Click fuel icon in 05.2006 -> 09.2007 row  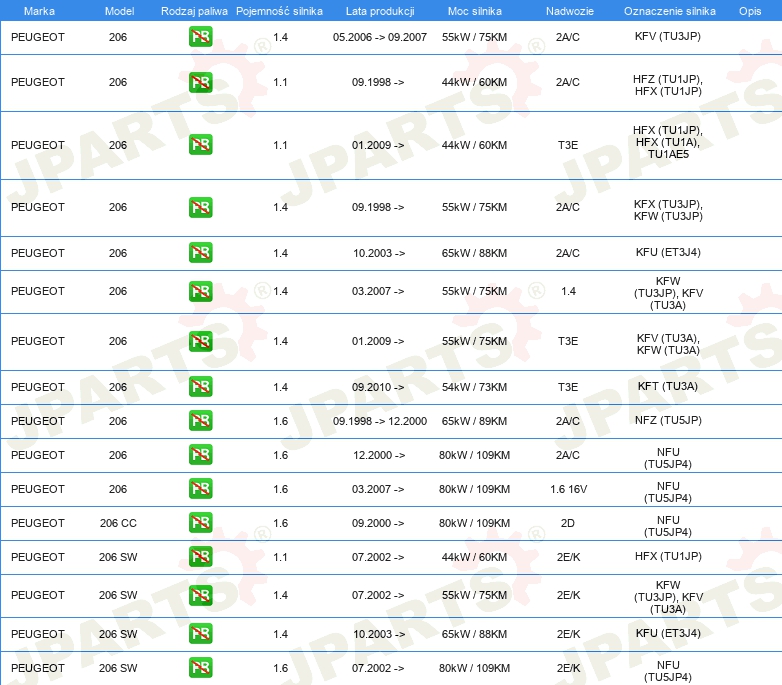200,37
